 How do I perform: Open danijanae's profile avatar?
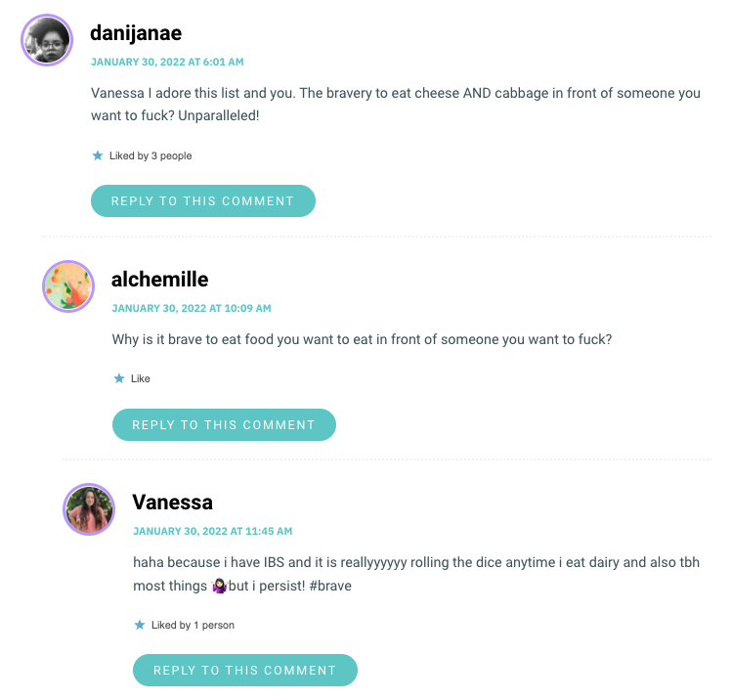pos(47,40)
